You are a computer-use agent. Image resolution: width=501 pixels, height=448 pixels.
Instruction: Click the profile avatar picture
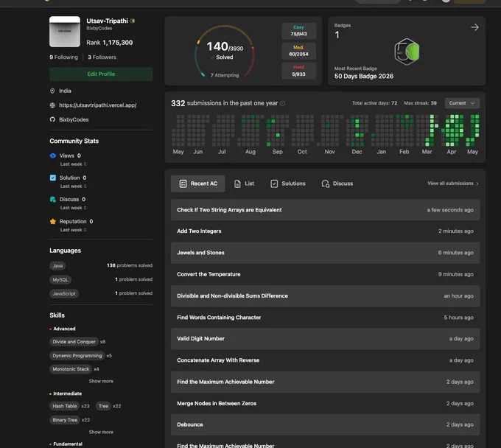65,32
